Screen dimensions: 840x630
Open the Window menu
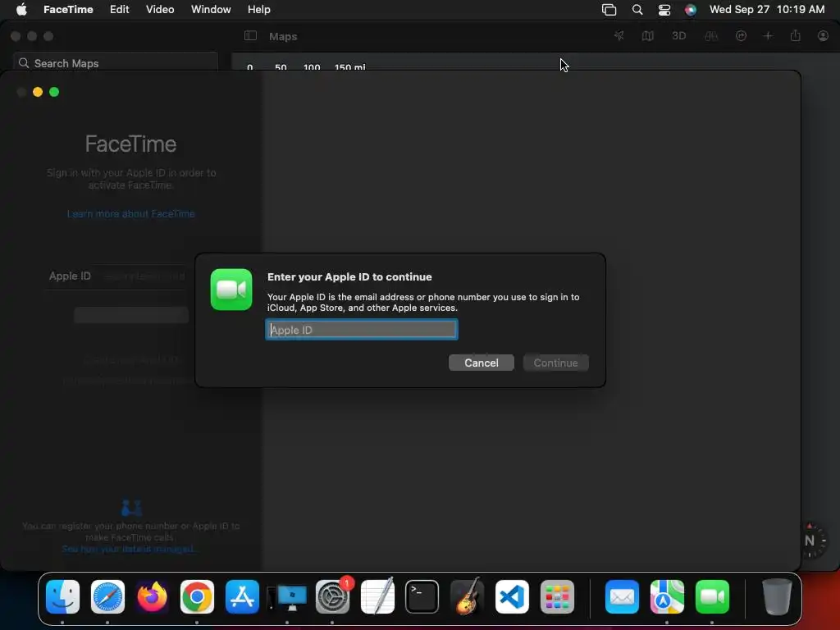(211, 10)
